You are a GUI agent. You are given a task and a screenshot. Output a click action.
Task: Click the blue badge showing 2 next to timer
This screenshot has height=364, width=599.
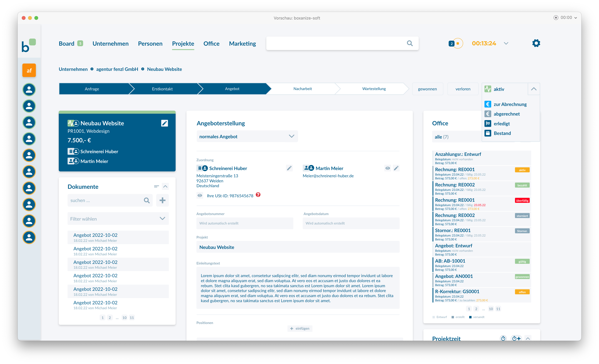(451, 44)
